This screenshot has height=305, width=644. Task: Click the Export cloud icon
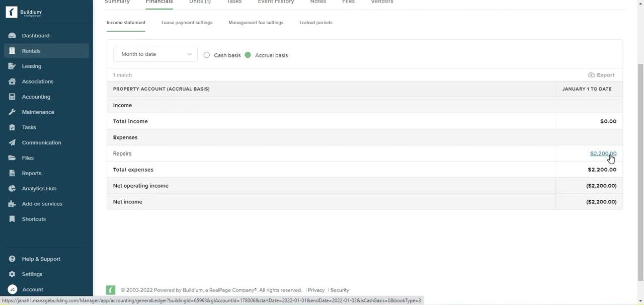click(591, 75)
